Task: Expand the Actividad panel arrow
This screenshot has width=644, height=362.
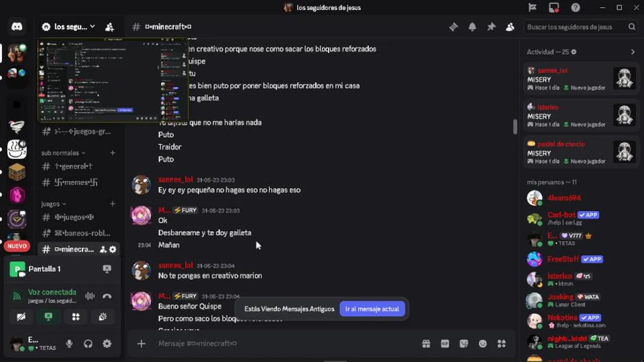Action: pos(633,52)
